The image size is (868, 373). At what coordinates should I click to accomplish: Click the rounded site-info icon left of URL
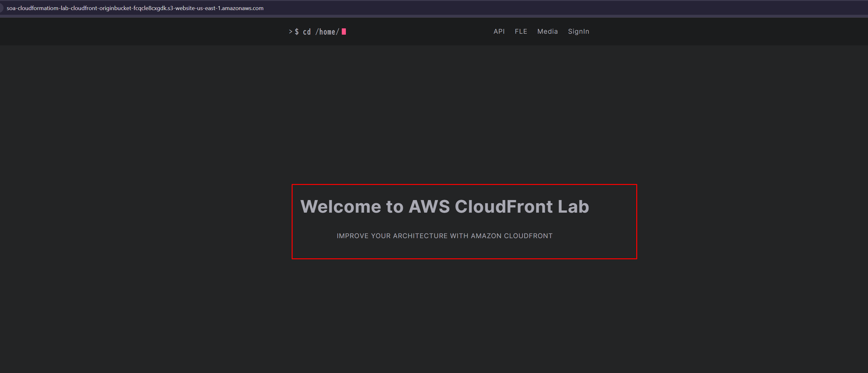[x=1, y=8]
